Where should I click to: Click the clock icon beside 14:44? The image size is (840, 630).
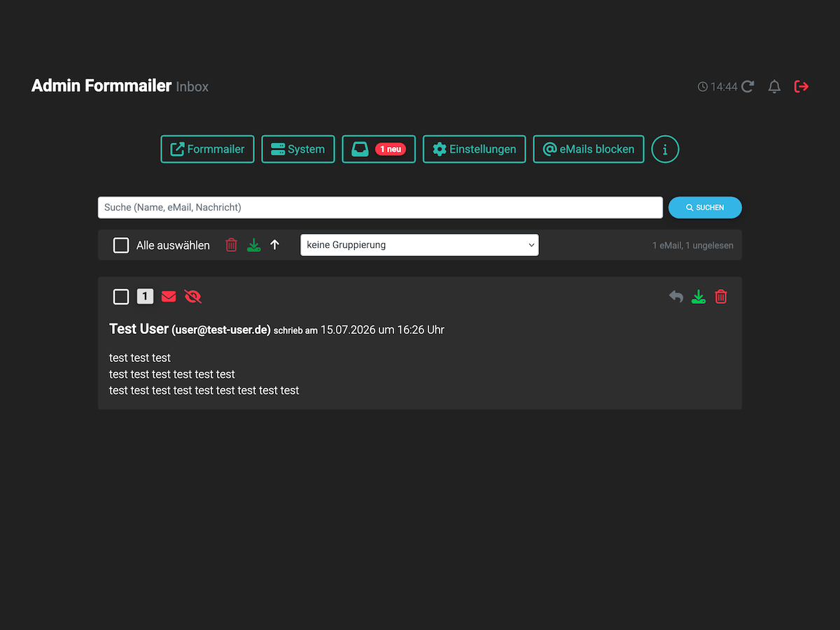click(703, 87)
